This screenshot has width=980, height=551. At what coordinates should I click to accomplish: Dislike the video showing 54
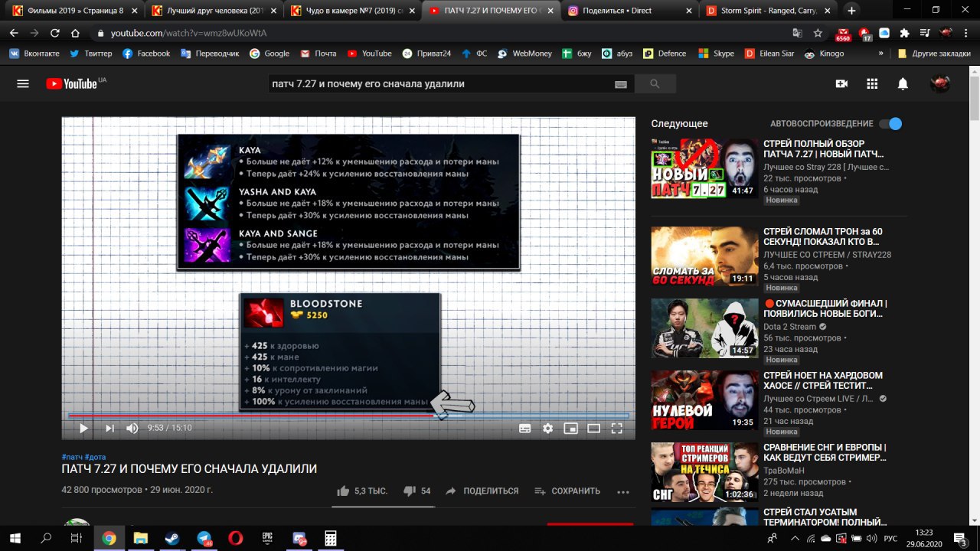coord(416,491)
